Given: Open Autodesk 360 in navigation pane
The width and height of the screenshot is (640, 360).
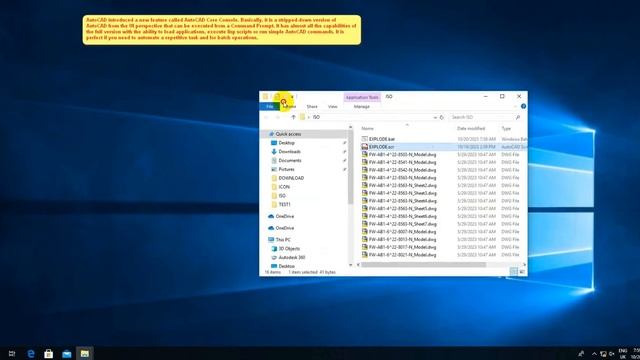Looking at the screenshot, I should pos(292,258).
